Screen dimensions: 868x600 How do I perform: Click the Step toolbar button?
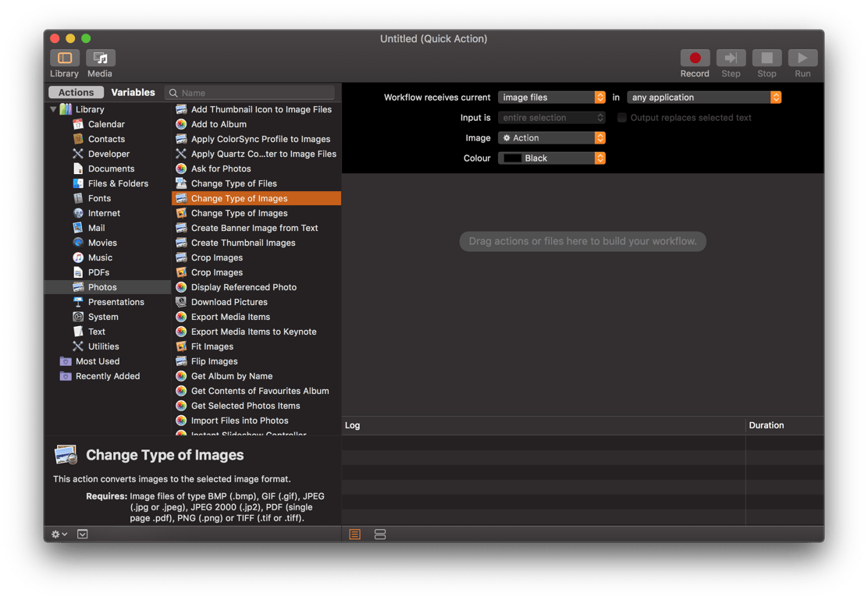click(x=731, y=58)
